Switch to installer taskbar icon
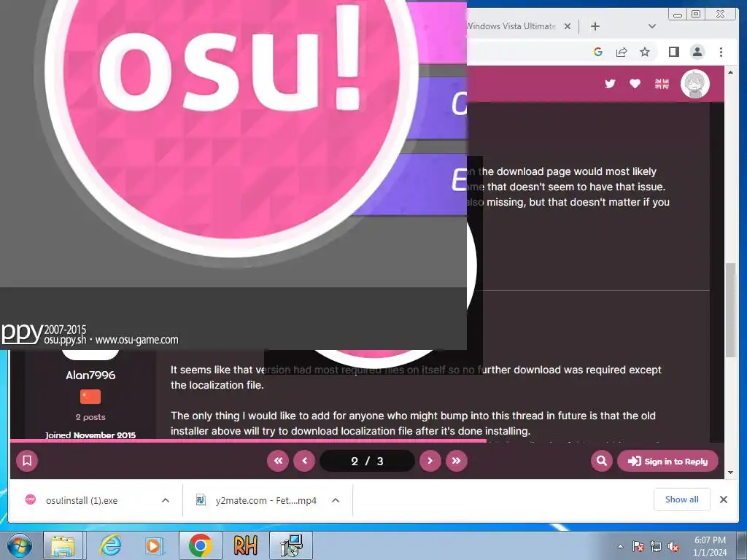The width and height of the screenshot is (747, 560). tap(291, 545)
